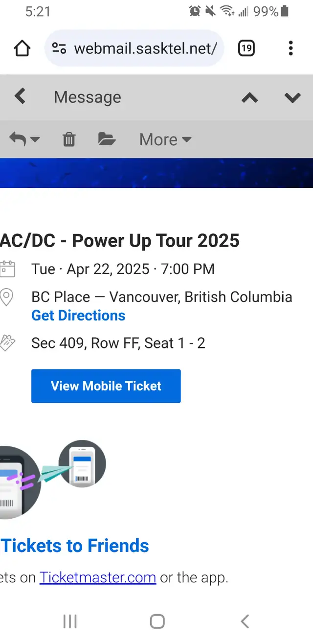The height and width of the screenshot is (644, 313).
Task: Go to next message with down arrow
Action: click(292, 97)
